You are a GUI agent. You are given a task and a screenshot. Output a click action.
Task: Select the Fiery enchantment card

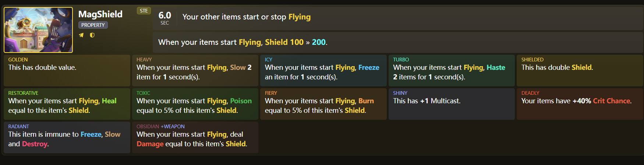323,104
